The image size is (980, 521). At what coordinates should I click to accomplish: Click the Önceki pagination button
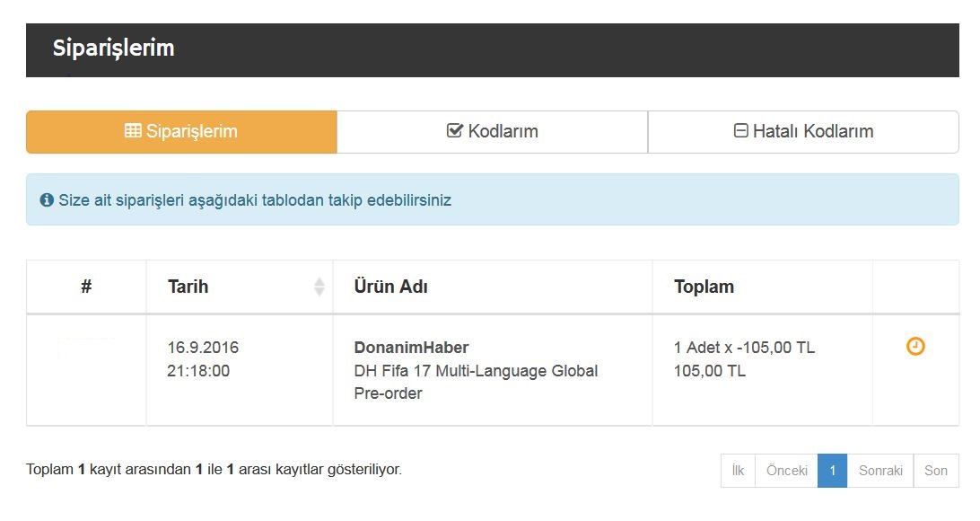(x=786, y=471)
